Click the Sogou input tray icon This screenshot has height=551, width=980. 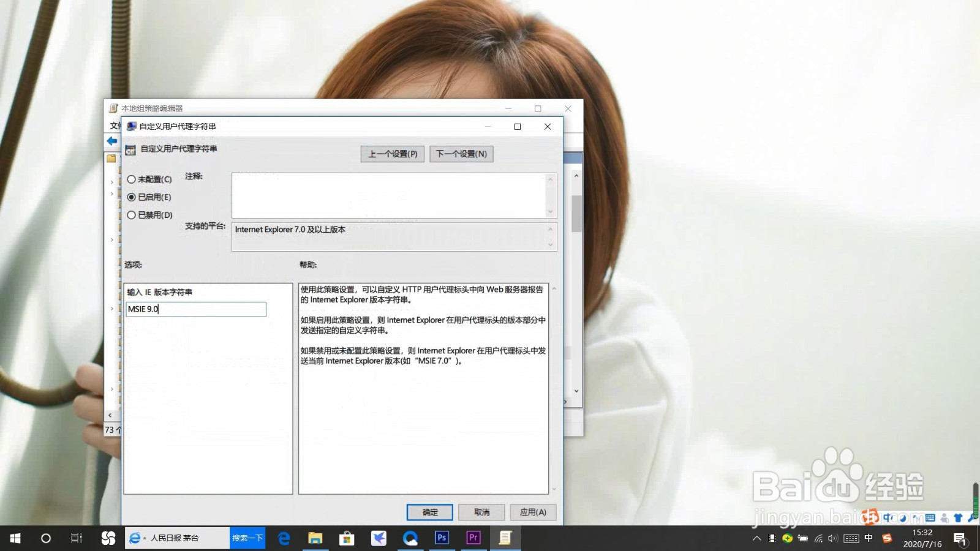887,538
